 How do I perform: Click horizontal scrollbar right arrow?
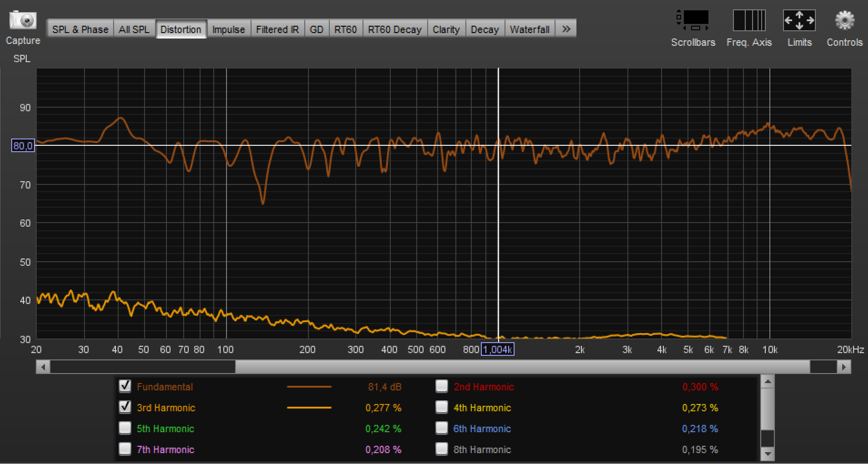pyautogui.click(x=844, y=367)
